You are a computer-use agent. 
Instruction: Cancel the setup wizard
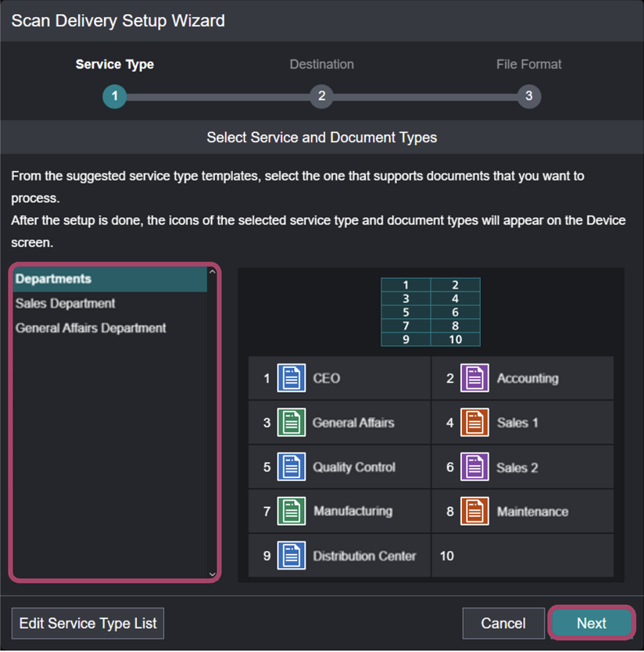503,623
